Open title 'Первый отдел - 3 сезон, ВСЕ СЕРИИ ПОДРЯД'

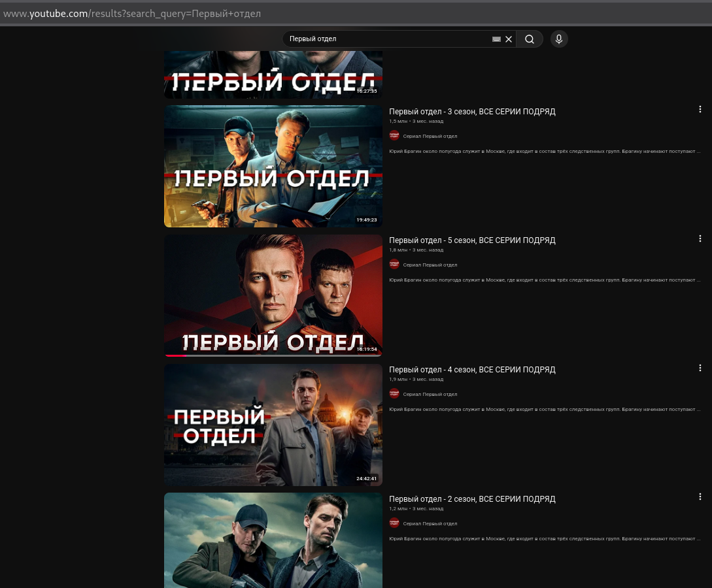pyautogui.click(x=472, y=112)
